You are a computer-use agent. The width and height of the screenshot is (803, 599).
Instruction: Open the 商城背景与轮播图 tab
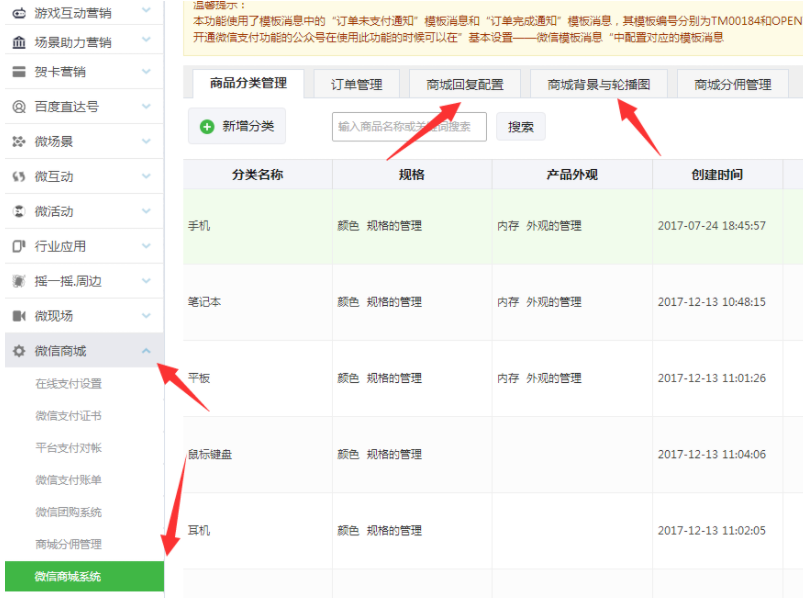coord(597,84)
